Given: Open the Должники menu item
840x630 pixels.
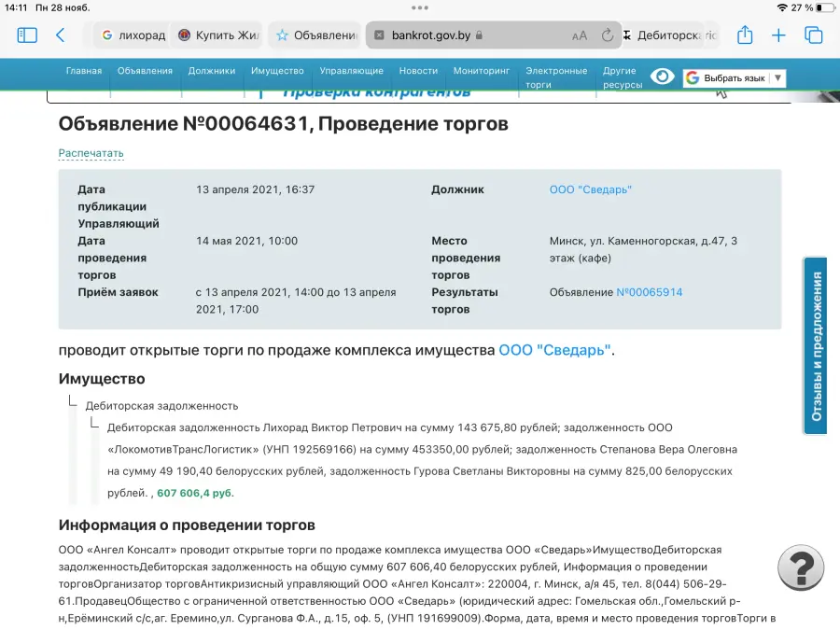Looking at the screenshot, I should pyautogui.click(x=212, y=71).
